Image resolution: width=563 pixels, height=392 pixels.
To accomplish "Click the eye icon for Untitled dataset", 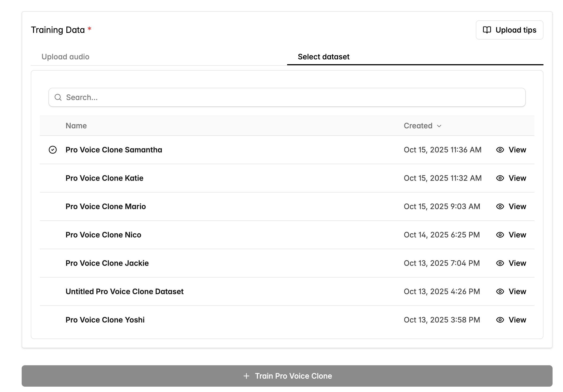I will coord(500,291).
